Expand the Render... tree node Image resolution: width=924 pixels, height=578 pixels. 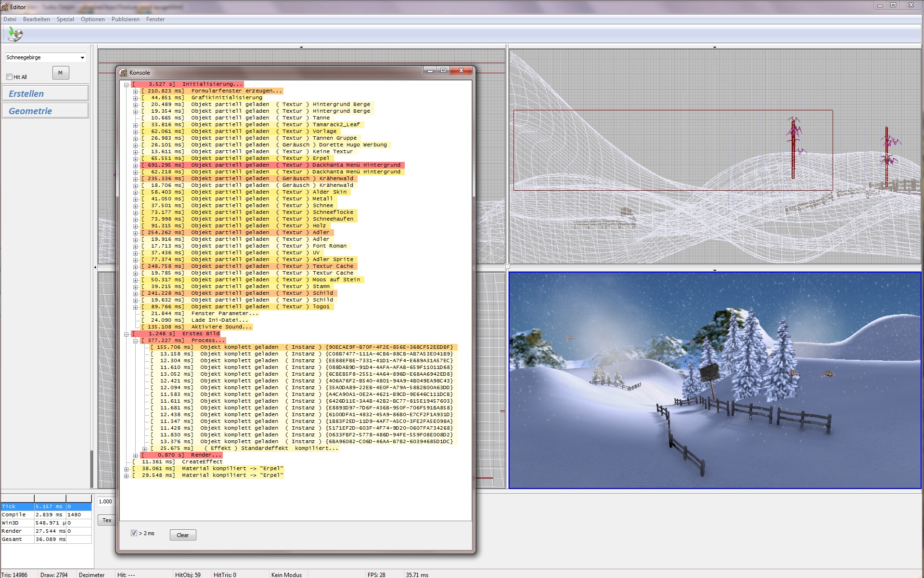pos(136,455)
